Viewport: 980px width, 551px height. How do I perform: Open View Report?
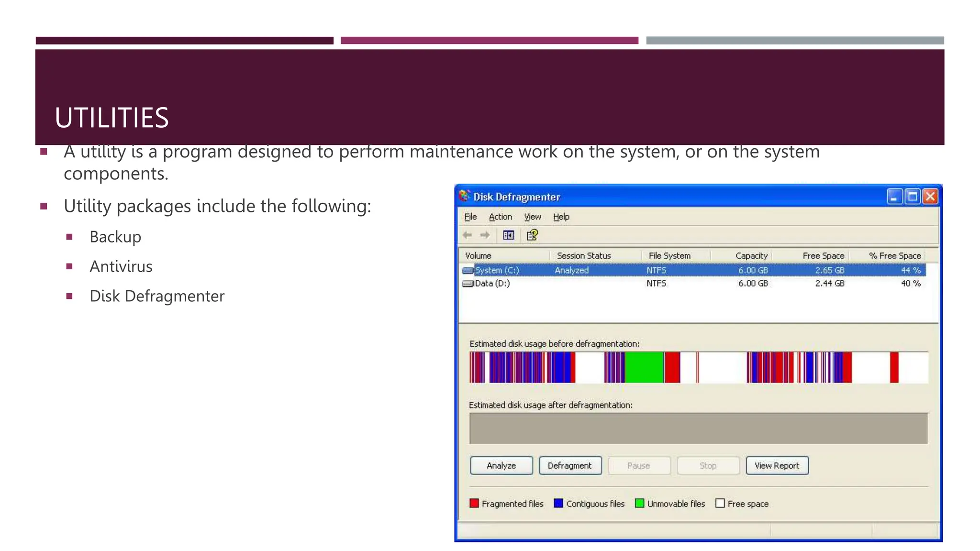coord(777,465)
